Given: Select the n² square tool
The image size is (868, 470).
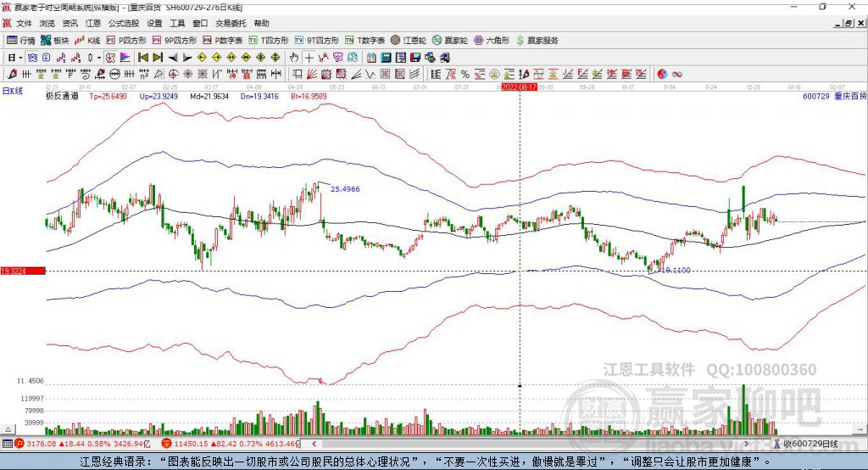Looking at the screenshot, I should tap(143, 75).
